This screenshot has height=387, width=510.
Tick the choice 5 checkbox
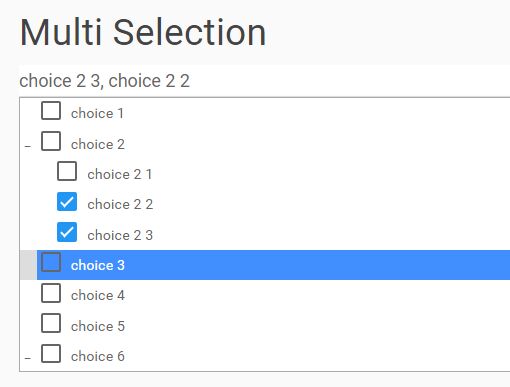coord(51,323)
